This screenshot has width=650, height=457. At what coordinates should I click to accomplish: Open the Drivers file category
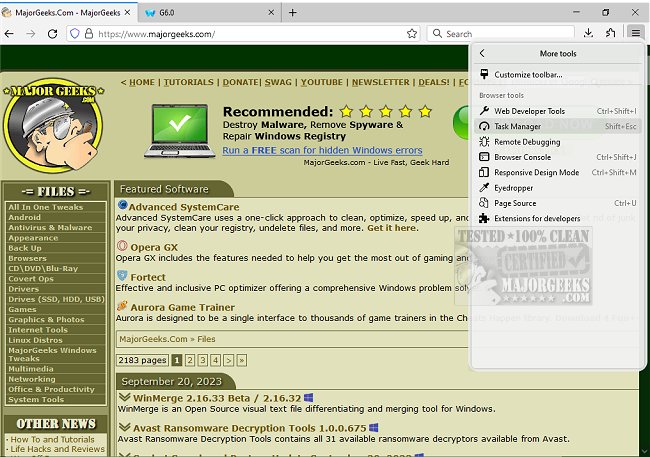24,289
